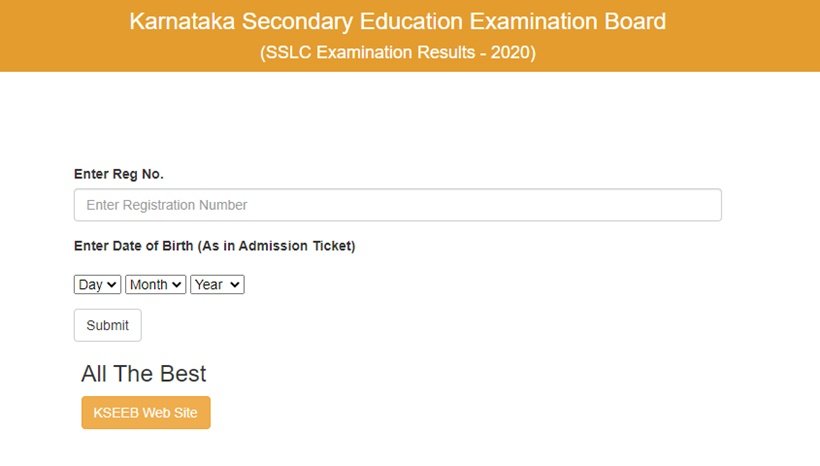Click the All The Best heading text
The image size is (820, 466).
click(144, 374)
